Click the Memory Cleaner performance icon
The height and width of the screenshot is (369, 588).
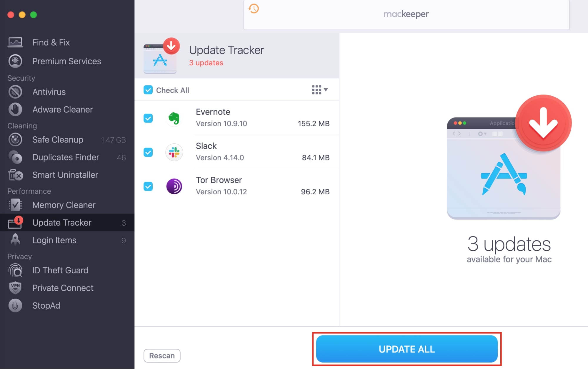pyautogui.click(x=15, y=204)
